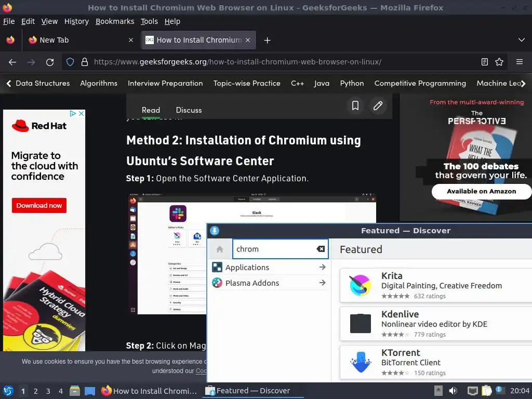Open the Tools menu
Viewport: 532px width, 399px height.
pyautogui.click(x=149, y=21)
